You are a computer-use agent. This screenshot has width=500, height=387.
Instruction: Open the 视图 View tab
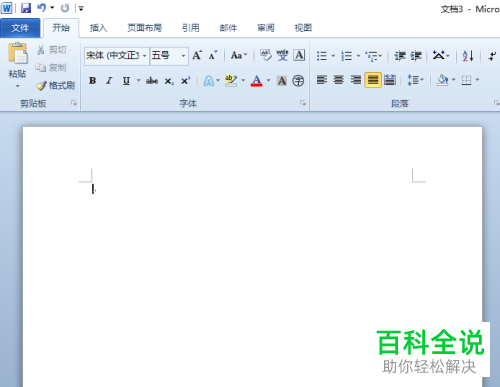pos(303,28)
